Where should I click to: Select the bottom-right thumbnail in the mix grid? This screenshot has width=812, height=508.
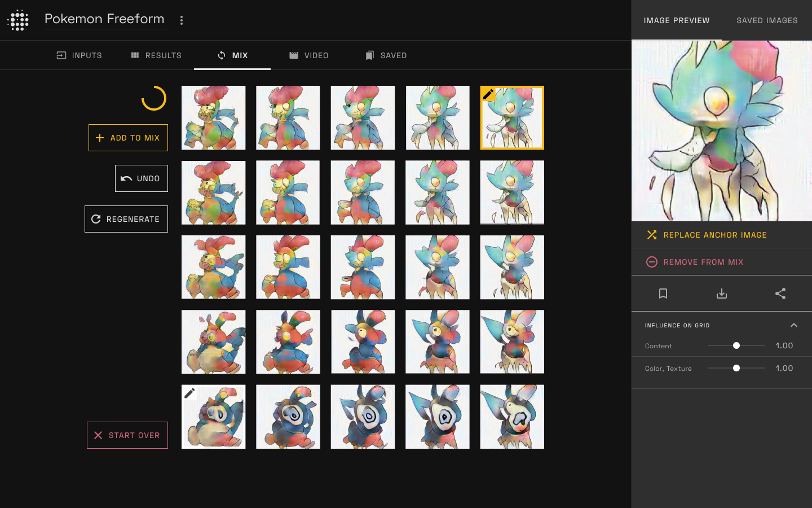[x=512, y=417]
